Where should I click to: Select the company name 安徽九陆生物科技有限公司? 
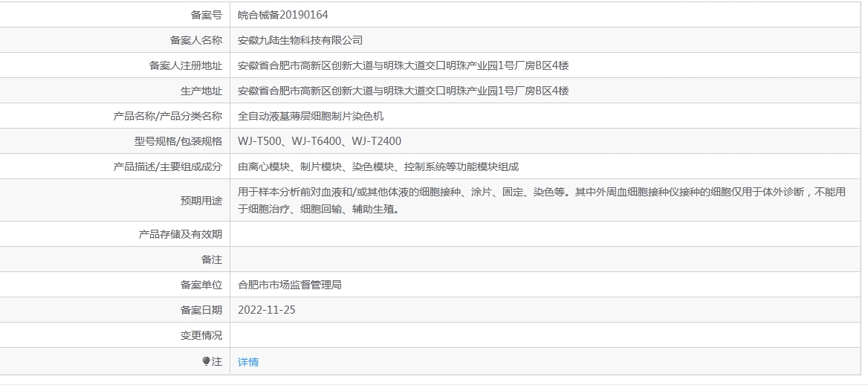(x=300, y=40)
